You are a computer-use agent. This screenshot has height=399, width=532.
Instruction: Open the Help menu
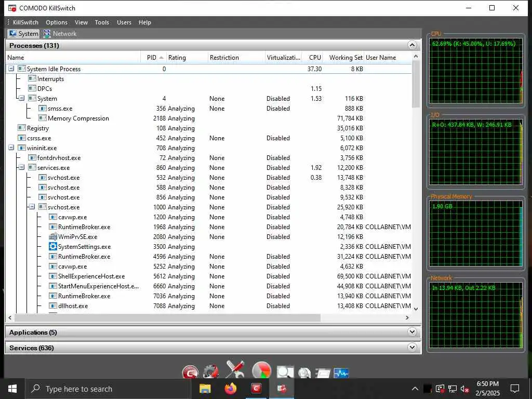point(144,22)
